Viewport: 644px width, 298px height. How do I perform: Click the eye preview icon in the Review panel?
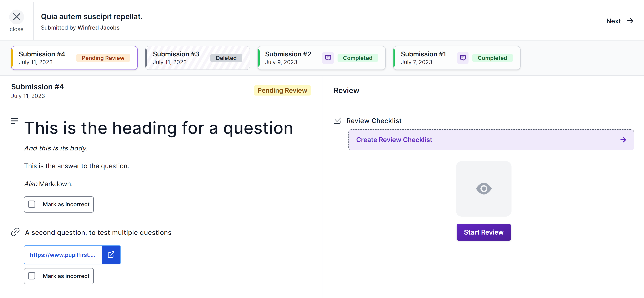pyautogui.click(x=483, y=189)
